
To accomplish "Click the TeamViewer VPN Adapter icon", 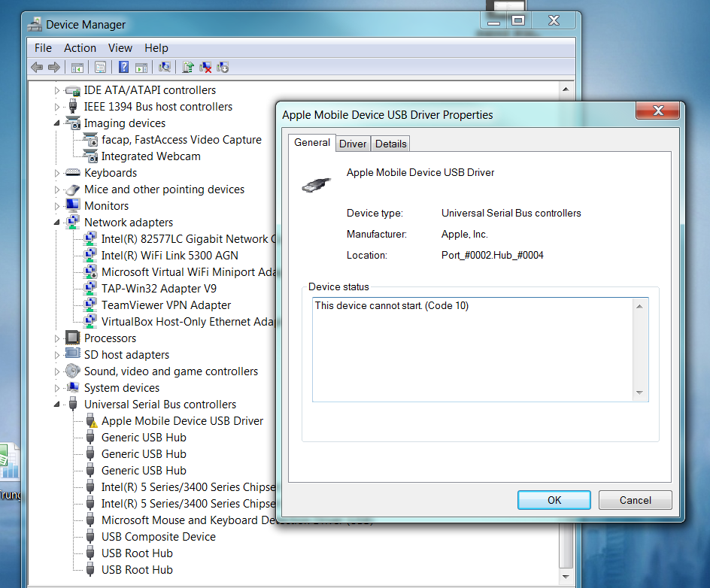I will (90, 305).
